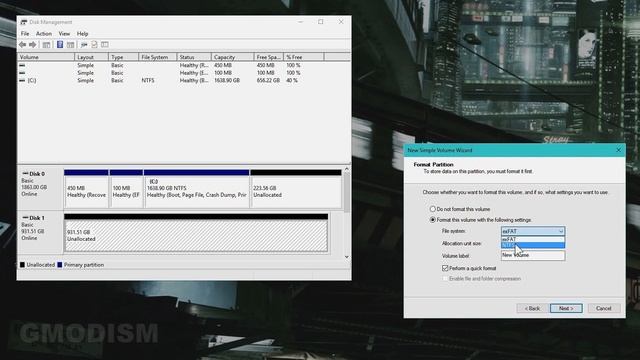Click the blue Primary partition legend swatch

[60, 265]
